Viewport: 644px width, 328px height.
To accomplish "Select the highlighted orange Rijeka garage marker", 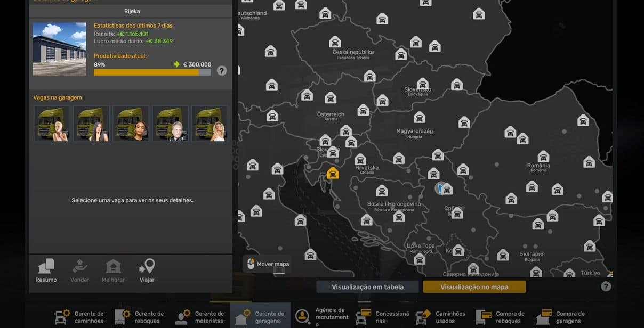I will [x=333, y=173].
